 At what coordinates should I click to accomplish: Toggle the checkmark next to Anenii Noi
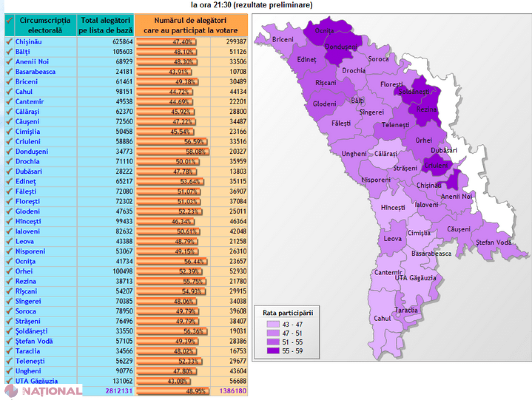[9, 62]
